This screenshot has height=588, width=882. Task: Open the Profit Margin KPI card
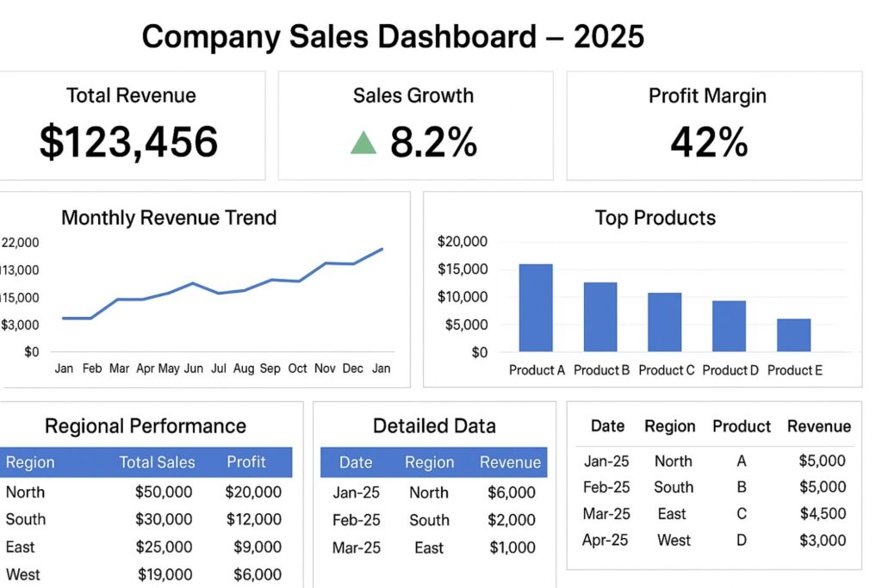pos(714,125)
